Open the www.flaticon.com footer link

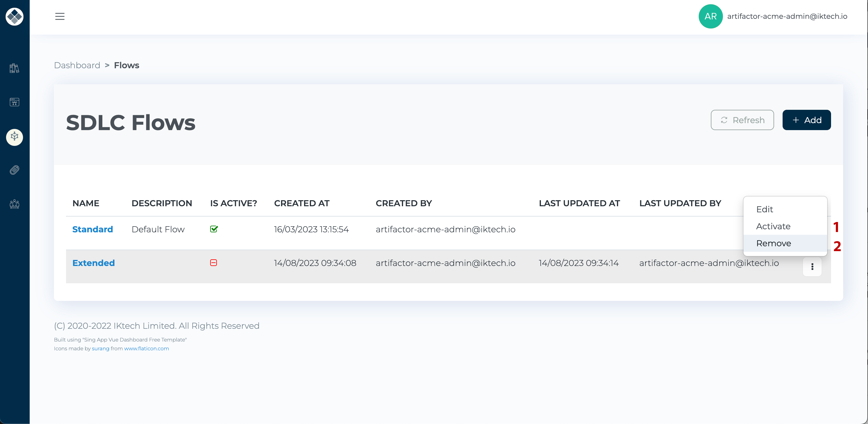click(x=146, y=348)
